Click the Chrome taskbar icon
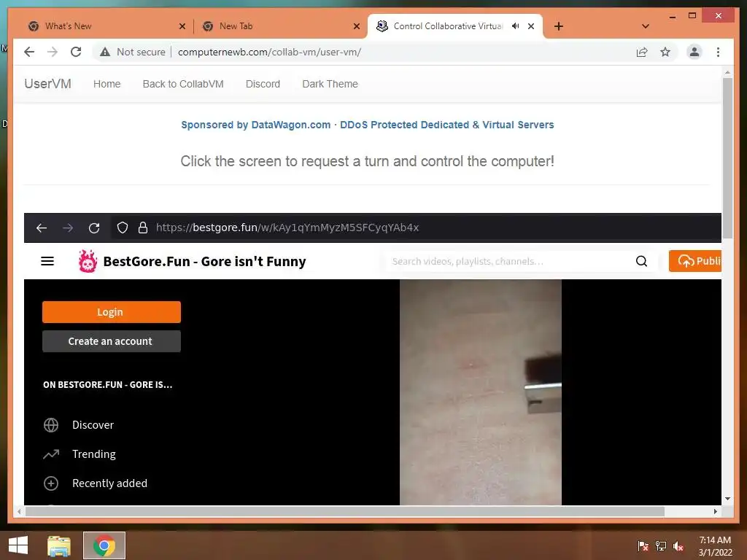The image size is (747, 560). 104,545
